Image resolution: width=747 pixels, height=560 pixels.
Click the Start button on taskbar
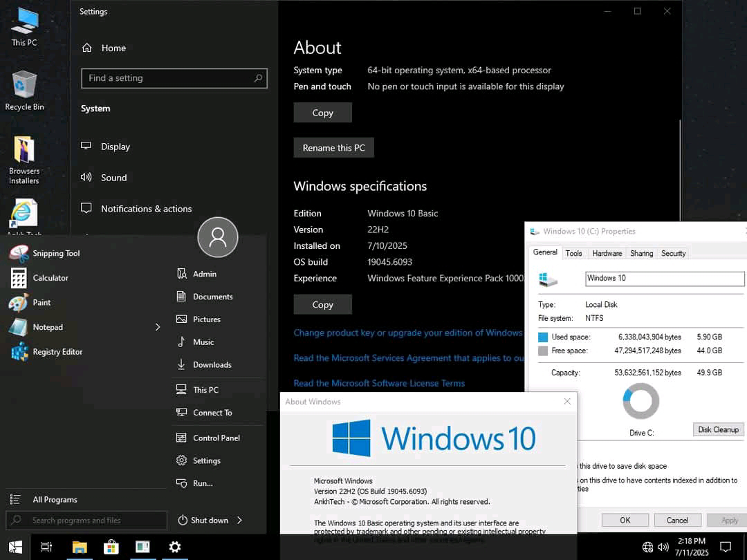15,547
